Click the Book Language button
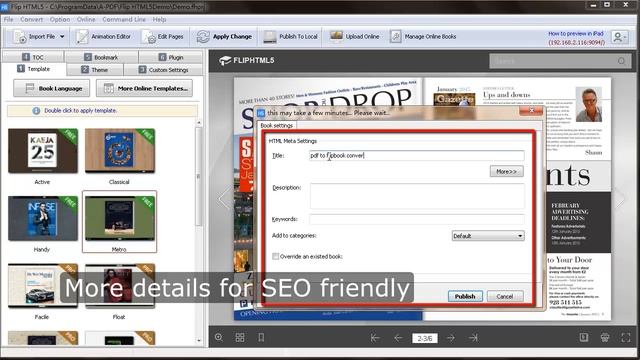The image size is (640, 360). pyautogui.click(x=51, y=88)
